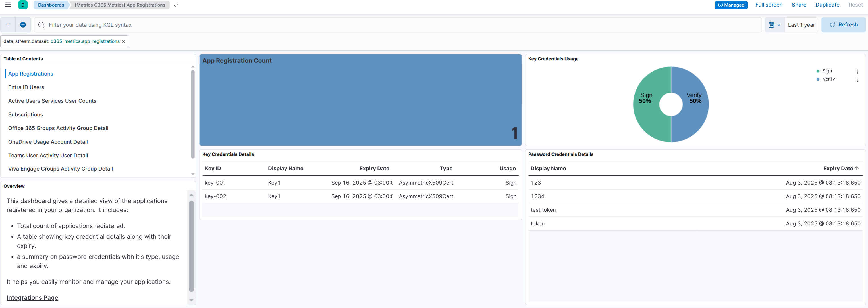This screenshot has height=308, width=868.
Task: Open filter settings icon beside the search bar
Action: click(x=7, y=25)
